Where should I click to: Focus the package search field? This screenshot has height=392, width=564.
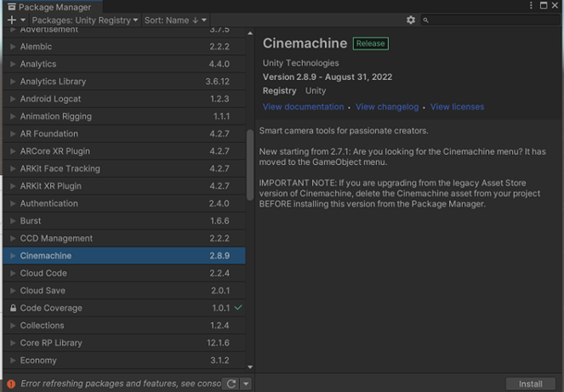click(x=491, y=20)
